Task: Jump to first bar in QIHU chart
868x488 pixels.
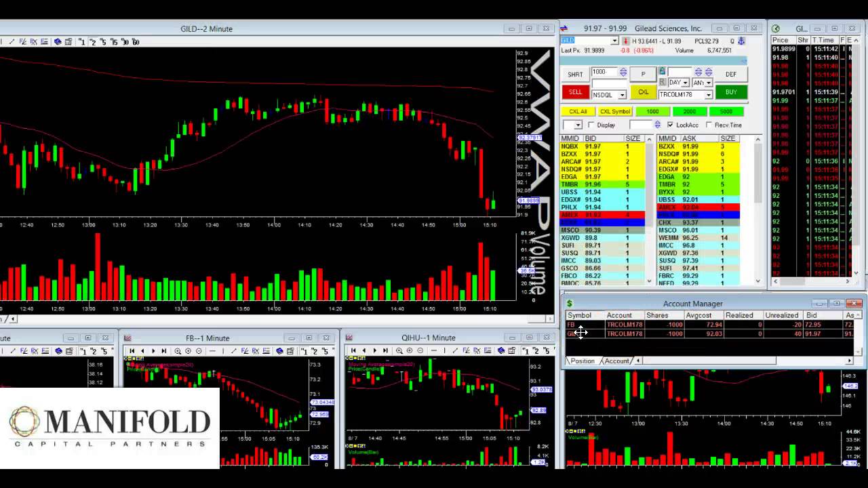Action: tap(353, 351)
